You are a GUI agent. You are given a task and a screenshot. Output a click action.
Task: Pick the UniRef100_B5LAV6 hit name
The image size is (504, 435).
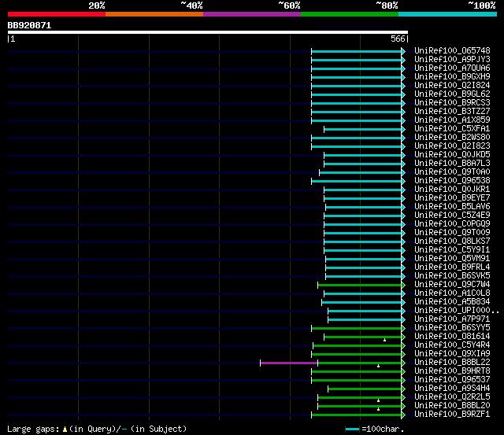point(452,207)
